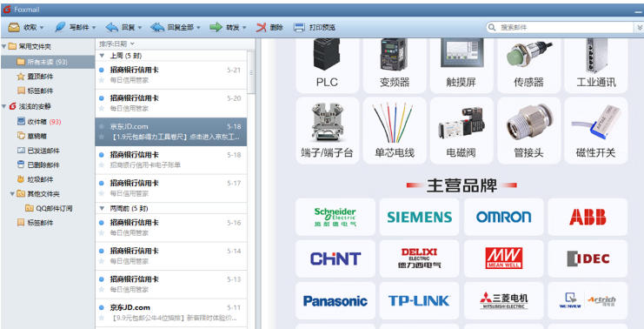
Task: Click the 触摸屏 touchscreen product image
Action: [x=461, y=52]
